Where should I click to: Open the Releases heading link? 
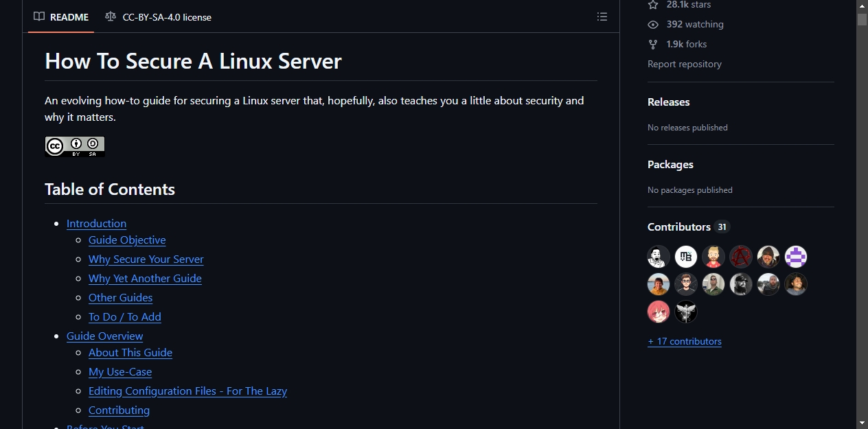point(668,102)
